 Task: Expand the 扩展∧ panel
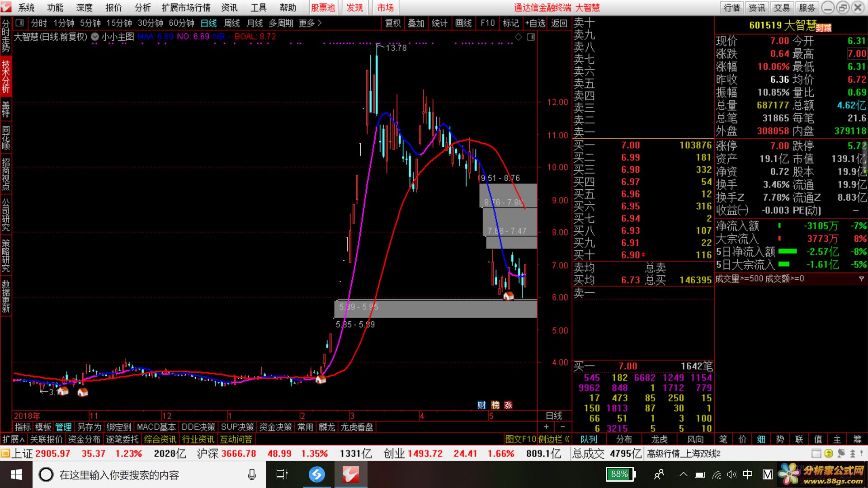(x=14, y=439)
